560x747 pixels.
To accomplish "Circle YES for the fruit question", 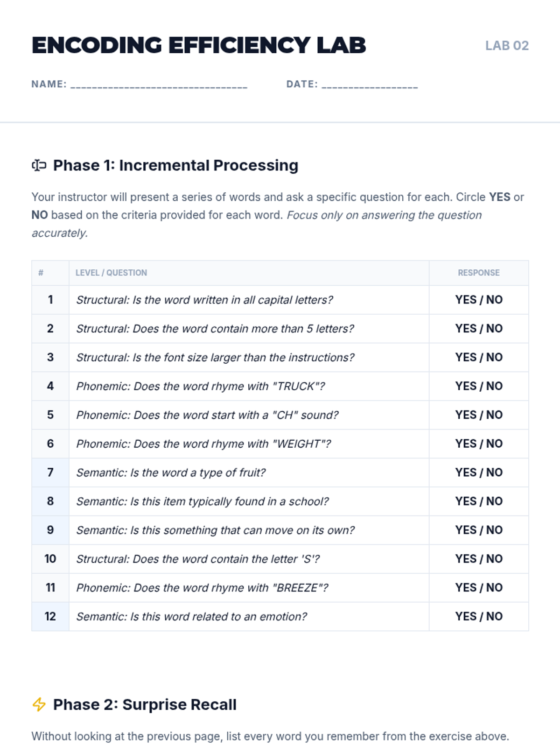I will coord(465,472).
